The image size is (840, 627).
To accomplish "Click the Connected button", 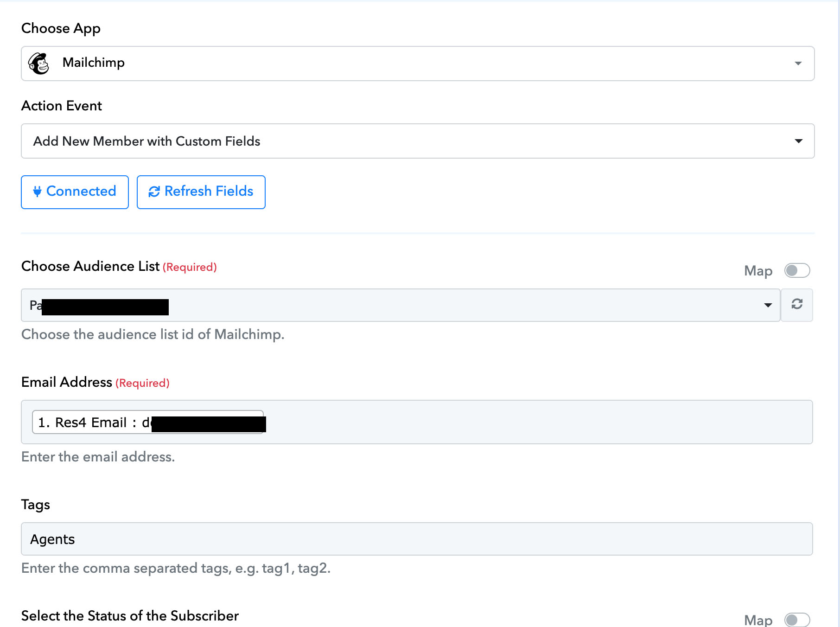I will click(x=75, y=192).
